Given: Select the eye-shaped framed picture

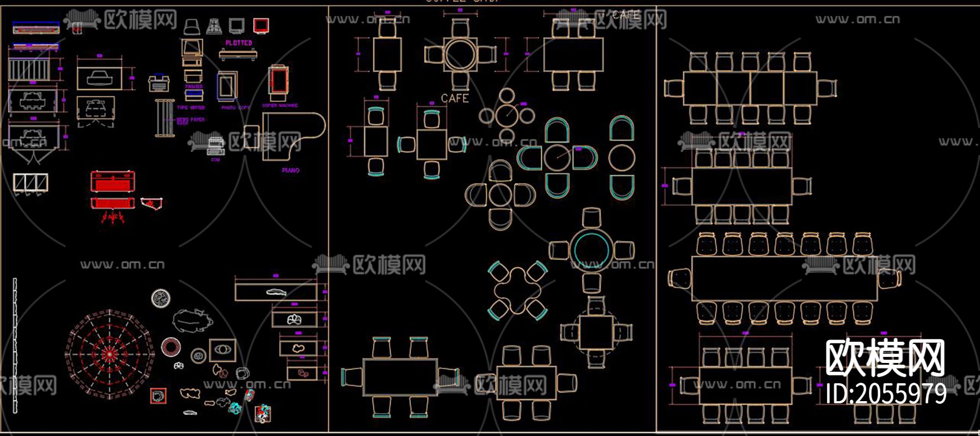Looking at the screenshot, I should click(222, 350).
